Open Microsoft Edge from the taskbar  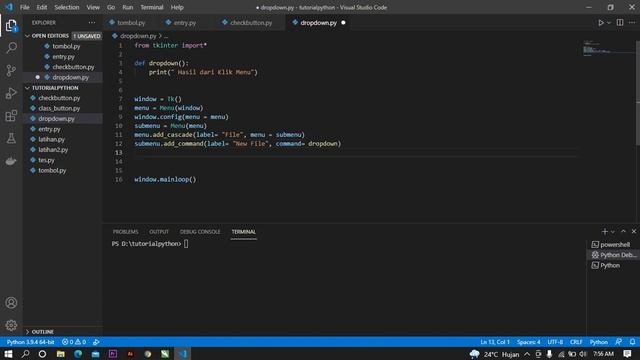(x=78, y=354)
